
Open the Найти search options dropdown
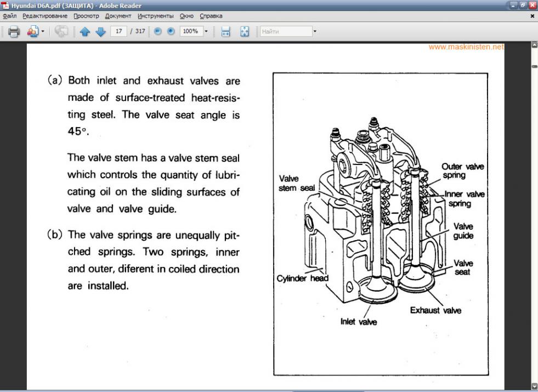point(315,31)
